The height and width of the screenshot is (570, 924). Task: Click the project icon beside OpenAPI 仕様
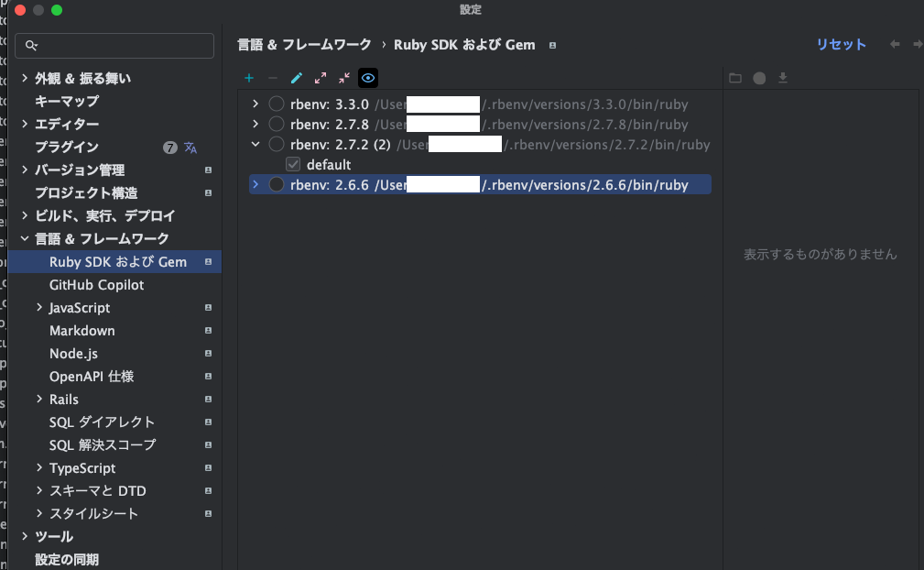point(208,376)
